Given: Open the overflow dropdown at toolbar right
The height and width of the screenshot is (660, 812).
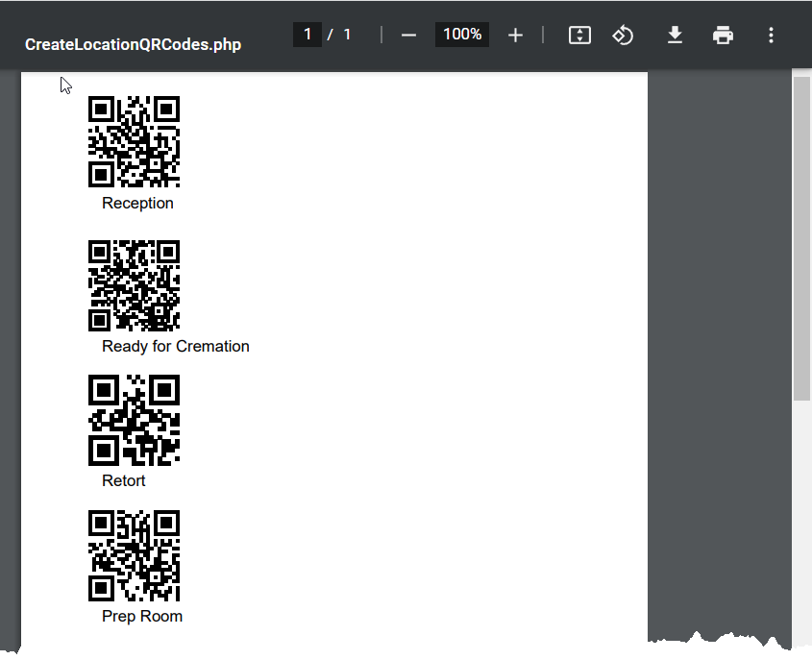Looking at the screenshot, I should pyautogui.click(x=771, y=35).
